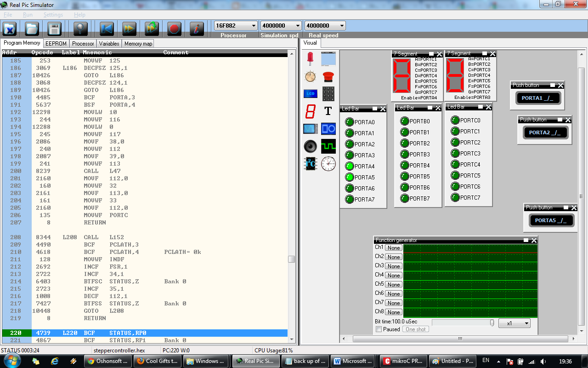
Task: Toggle the PORTA4 LED indicator
Action: (x=350, y=166)
